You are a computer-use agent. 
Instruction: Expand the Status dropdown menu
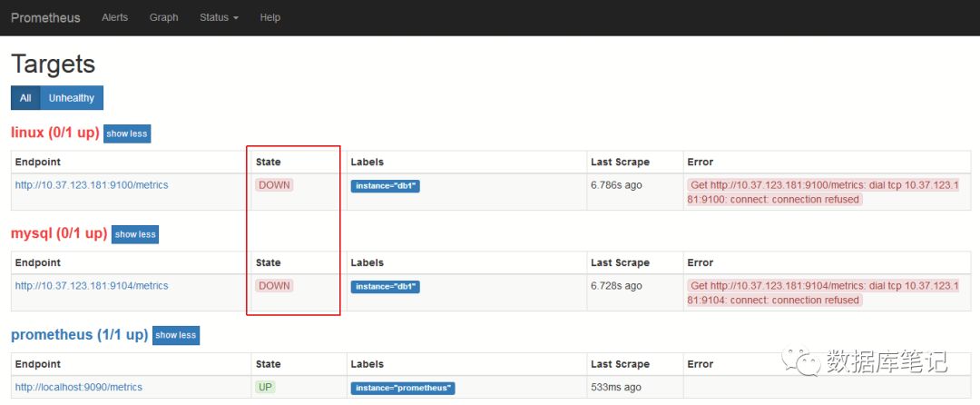(x=219, y=17)
